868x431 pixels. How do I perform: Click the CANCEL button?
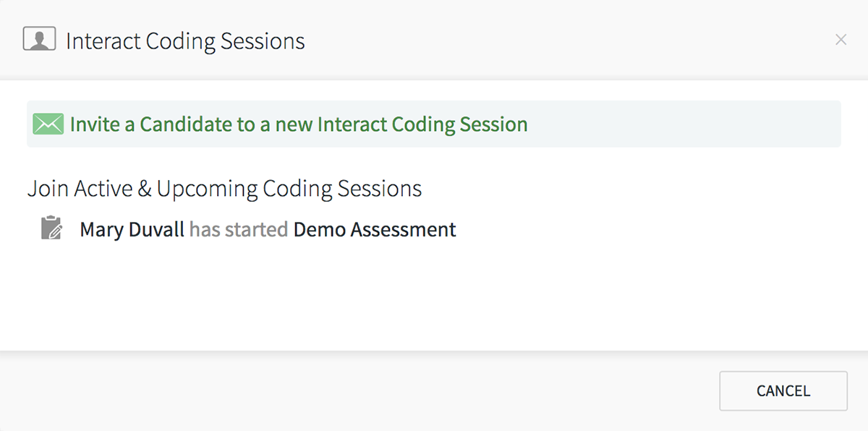(783, 391)
